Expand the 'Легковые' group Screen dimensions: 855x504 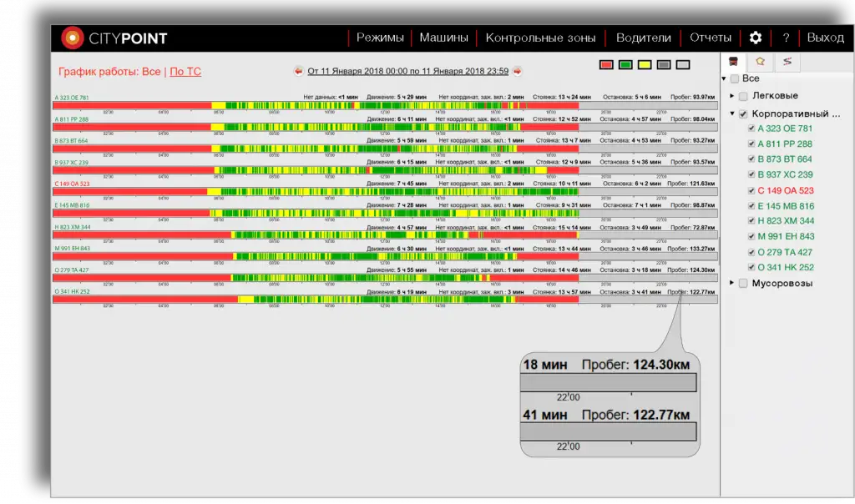(732, 97)
